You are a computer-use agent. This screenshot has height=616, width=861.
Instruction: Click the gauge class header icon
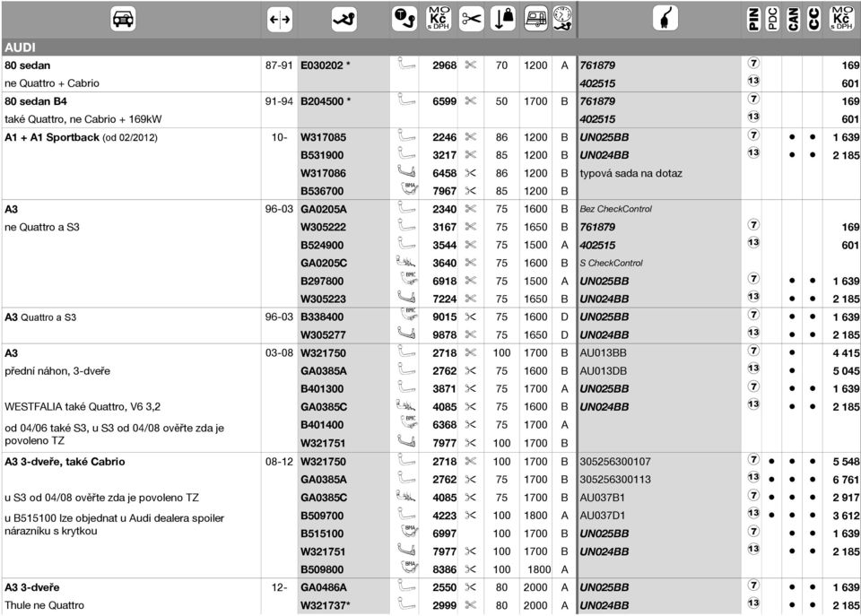point(562,18)
